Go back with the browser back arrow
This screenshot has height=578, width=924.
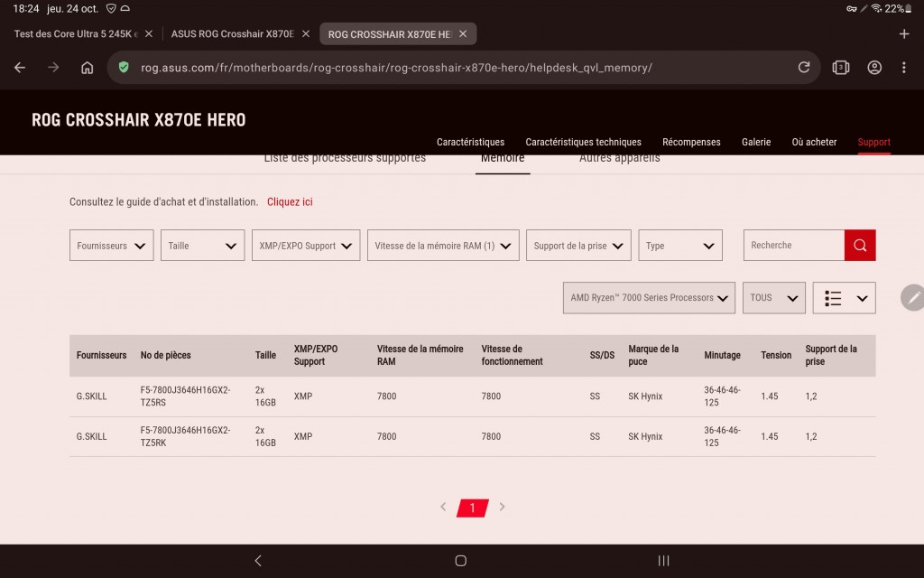(20, 68)
